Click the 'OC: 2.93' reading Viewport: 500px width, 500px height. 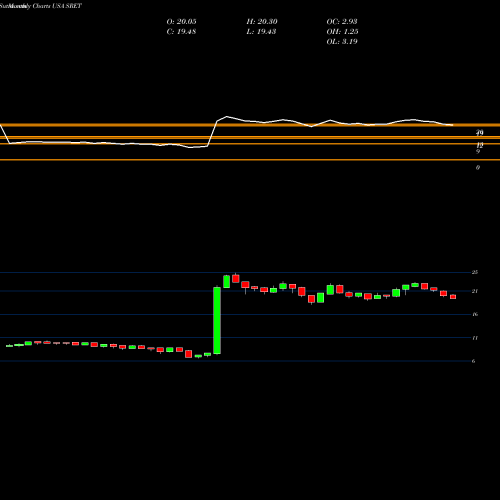tap(342, 21)
